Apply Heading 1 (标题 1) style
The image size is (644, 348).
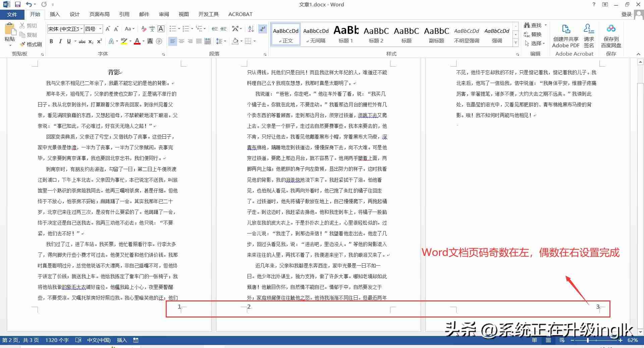pos(346,34)
